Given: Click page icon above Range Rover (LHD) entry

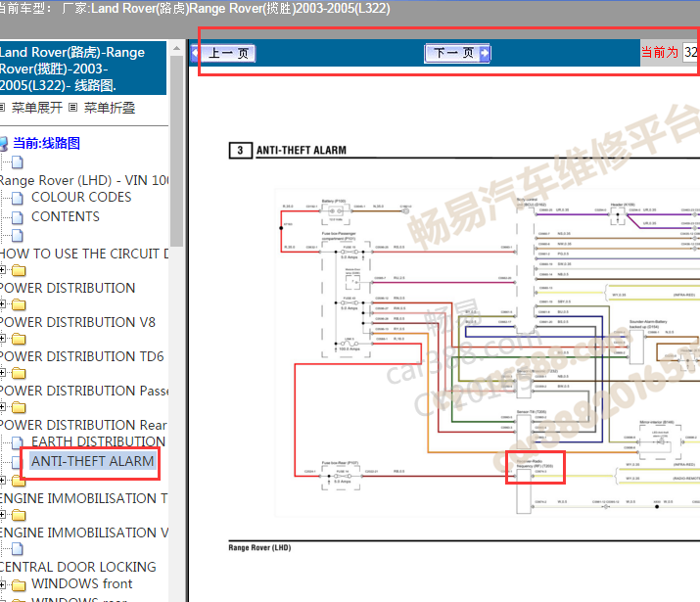Looking at the screenshot, I should coord(18,162).
